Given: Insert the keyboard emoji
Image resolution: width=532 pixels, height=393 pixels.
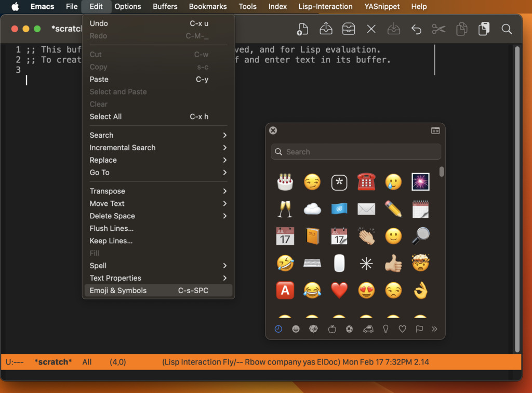Looking at the screenshot, I should [x=312, y=264].
